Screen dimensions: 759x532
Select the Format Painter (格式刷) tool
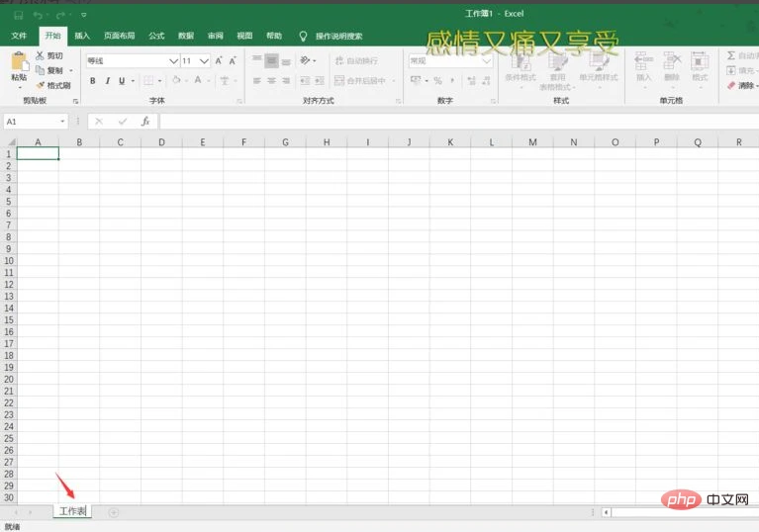(41, 85)
